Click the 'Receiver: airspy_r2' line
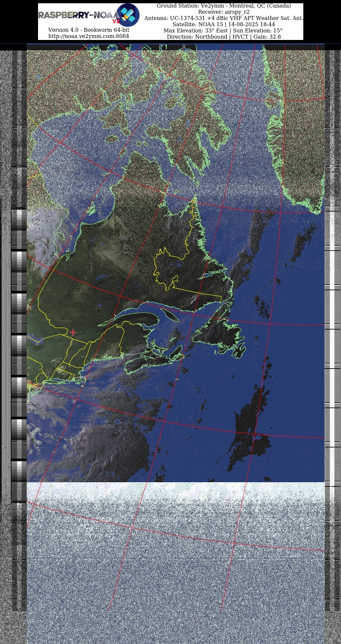 [x=224, y=12]
